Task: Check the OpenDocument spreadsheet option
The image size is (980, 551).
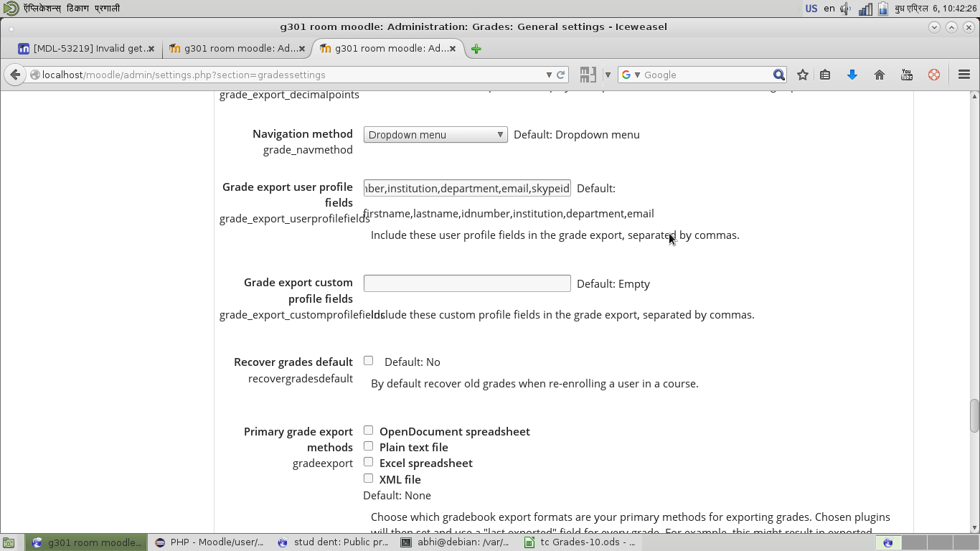Action: [x=368, y=430]
